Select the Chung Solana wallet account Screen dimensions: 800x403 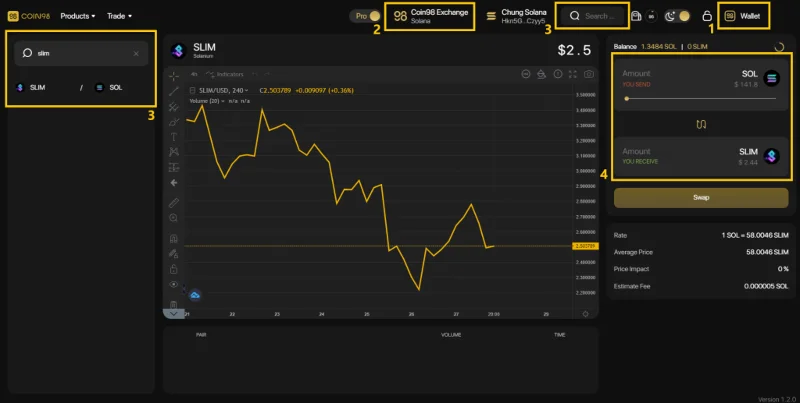517,16
